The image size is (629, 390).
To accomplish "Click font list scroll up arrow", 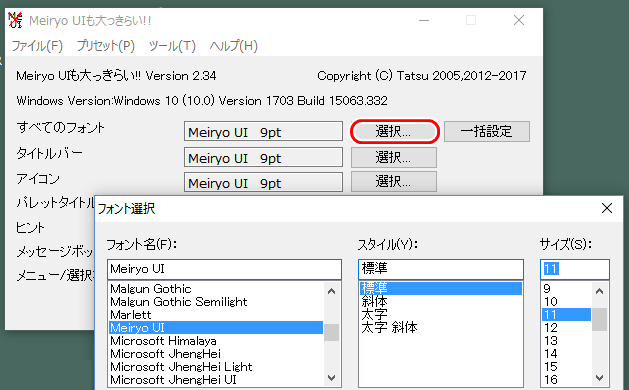I will 331,291.
